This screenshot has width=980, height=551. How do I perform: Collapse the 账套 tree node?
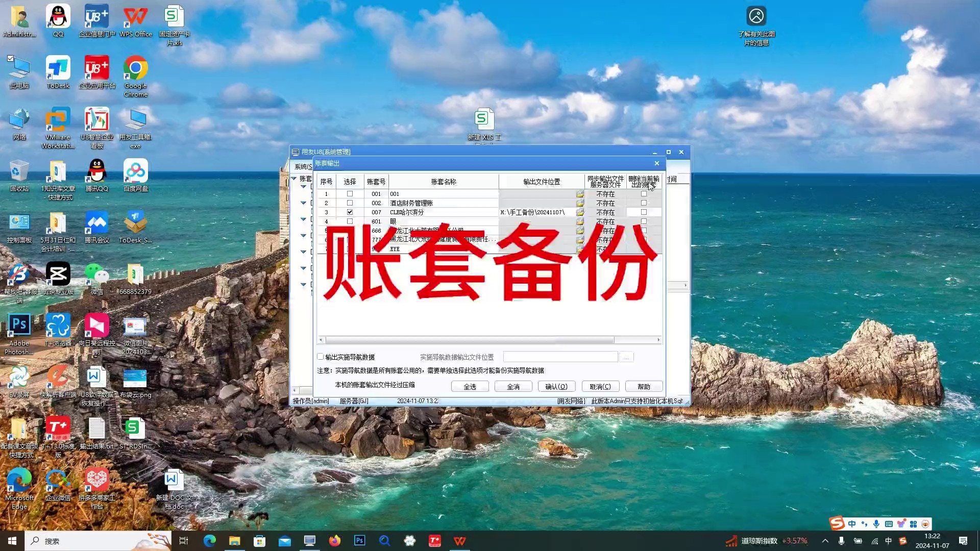[x=294, y=179]
